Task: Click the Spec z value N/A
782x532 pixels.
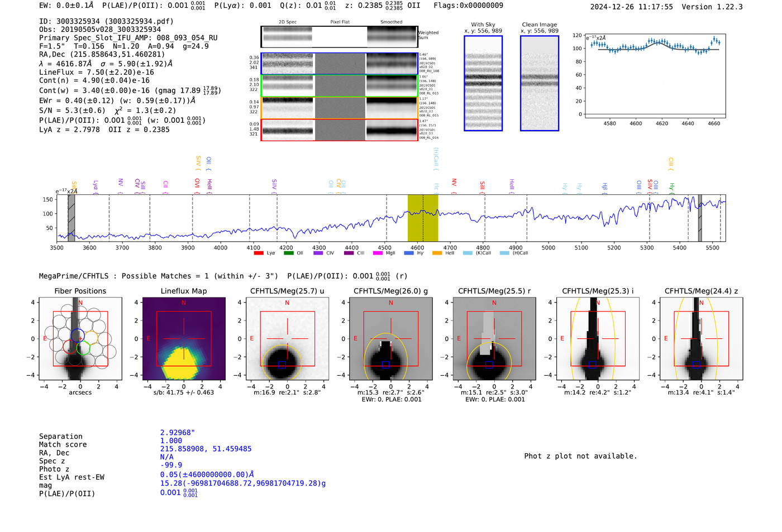Action: pyautogui.click(x=166, y=457)
